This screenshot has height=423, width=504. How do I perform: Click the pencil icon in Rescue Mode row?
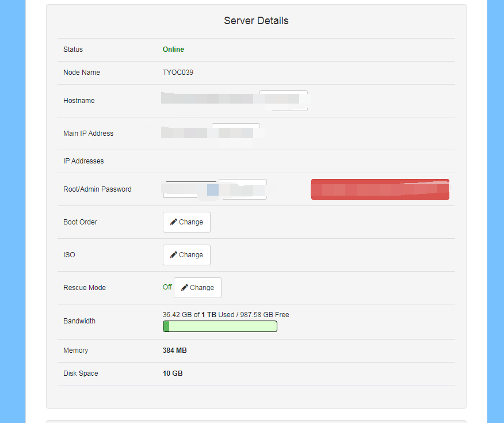click(184, 288)
